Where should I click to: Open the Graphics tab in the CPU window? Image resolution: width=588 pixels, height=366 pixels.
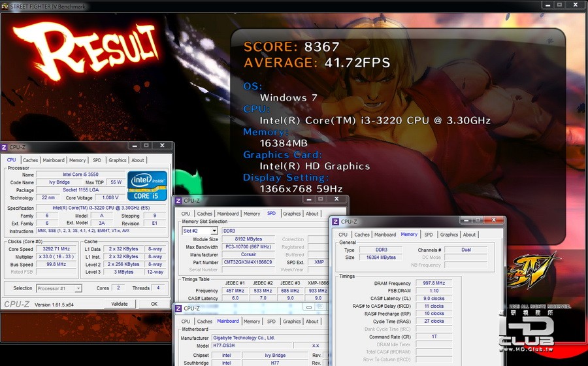[118, 160]
